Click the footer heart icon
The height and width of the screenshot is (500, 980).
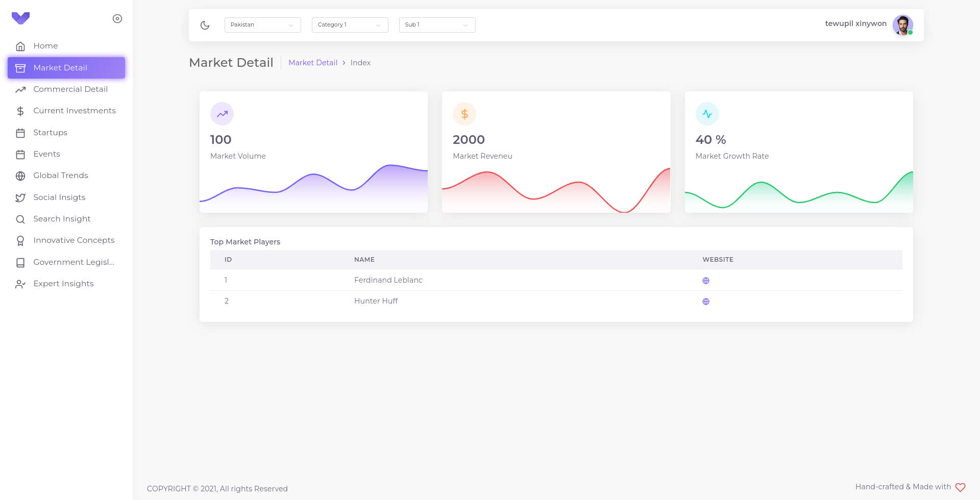click(960, 487)
